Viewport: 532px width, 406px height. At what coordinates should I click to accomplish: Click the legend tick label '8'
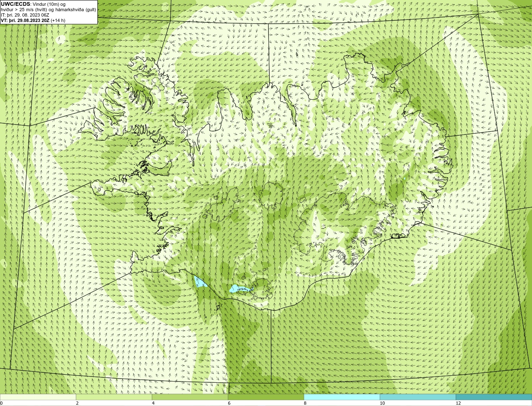click(305, 403)
